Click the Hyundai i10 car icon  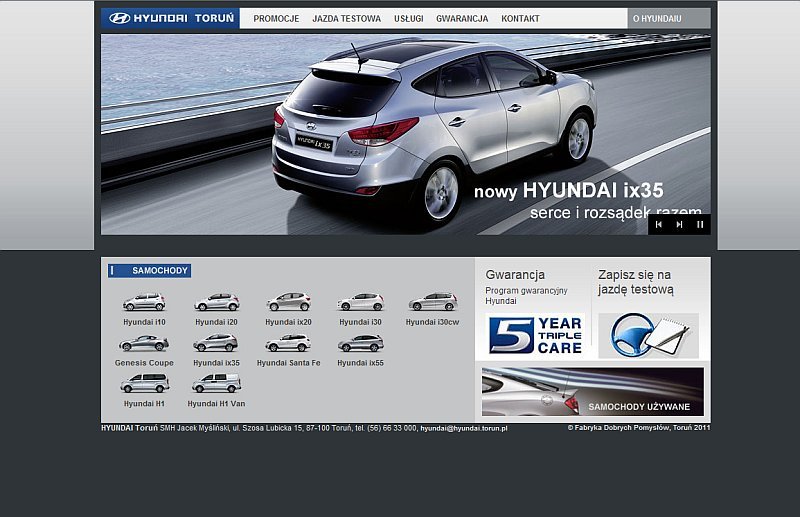tap(144, 302)
